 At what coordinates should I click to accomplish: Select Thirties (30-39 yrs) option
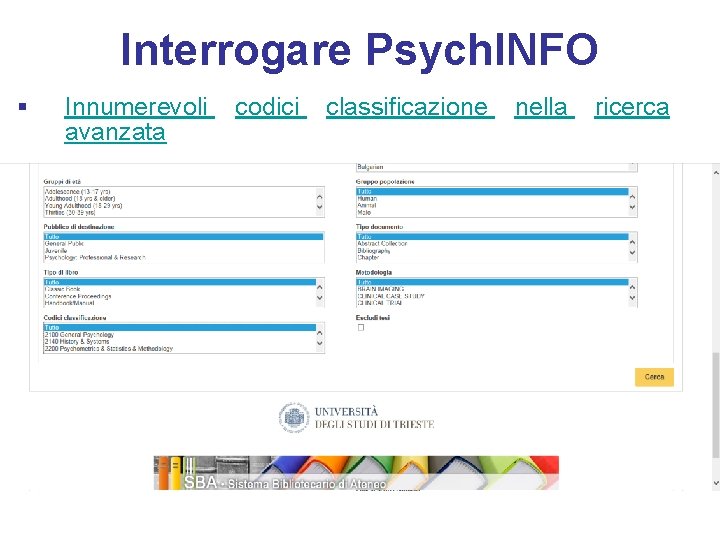[x=180, y=213]
